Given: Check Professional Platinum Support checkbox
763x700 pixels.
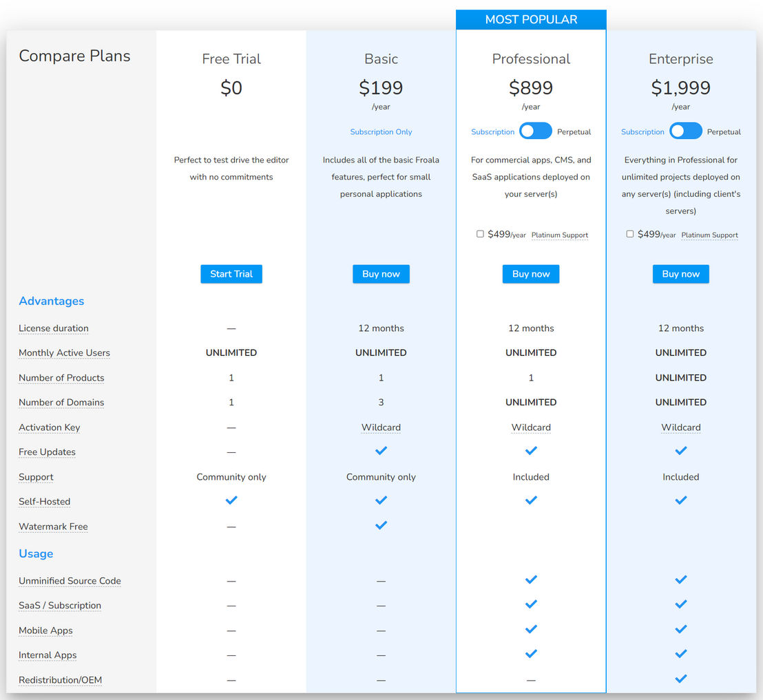Looking at the screenshot, I should click(480, 234).
